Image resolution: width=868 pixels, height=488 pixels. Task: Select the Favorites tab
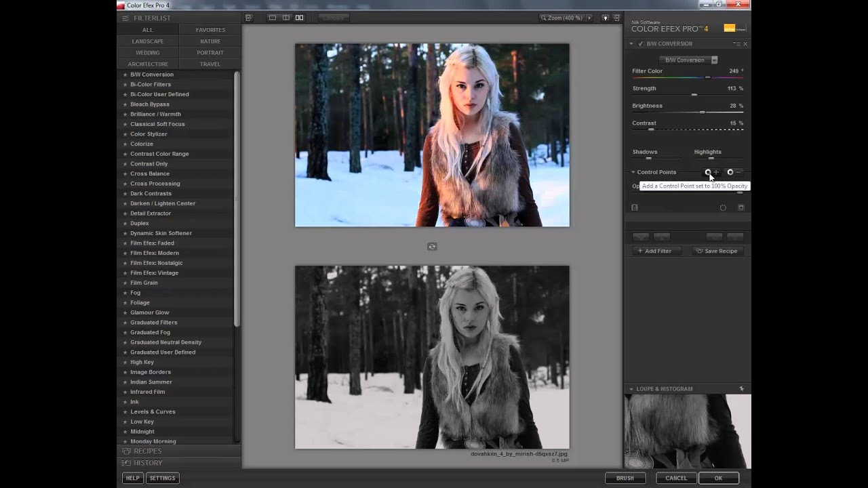pyautogui.click(x=210, y=30)
